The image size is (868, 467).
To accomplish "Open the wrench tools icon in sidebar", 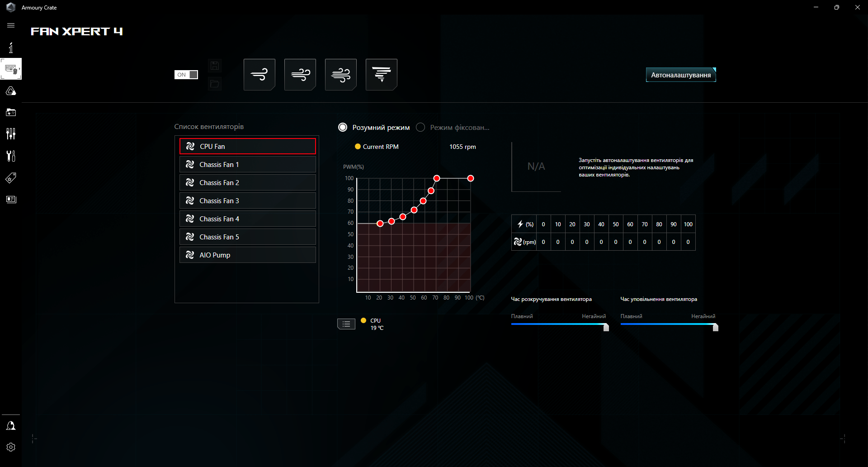I will (11, 156).
